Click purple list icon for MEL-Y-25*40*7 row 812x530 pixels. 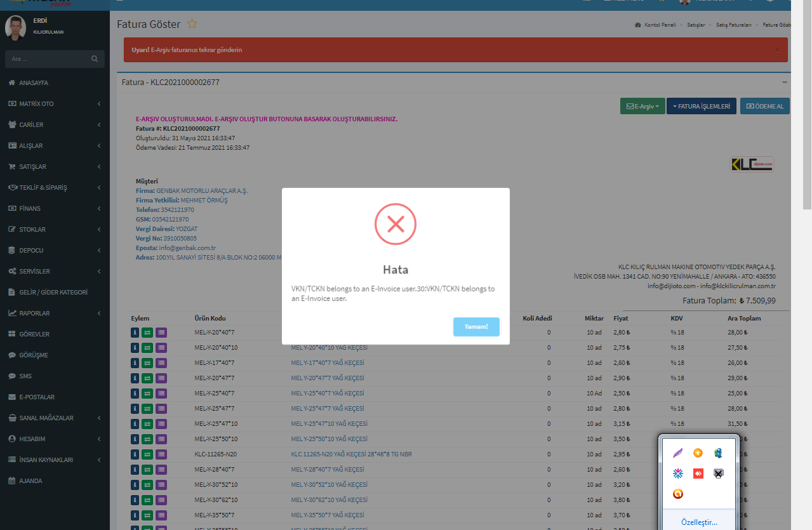[161, 394]
